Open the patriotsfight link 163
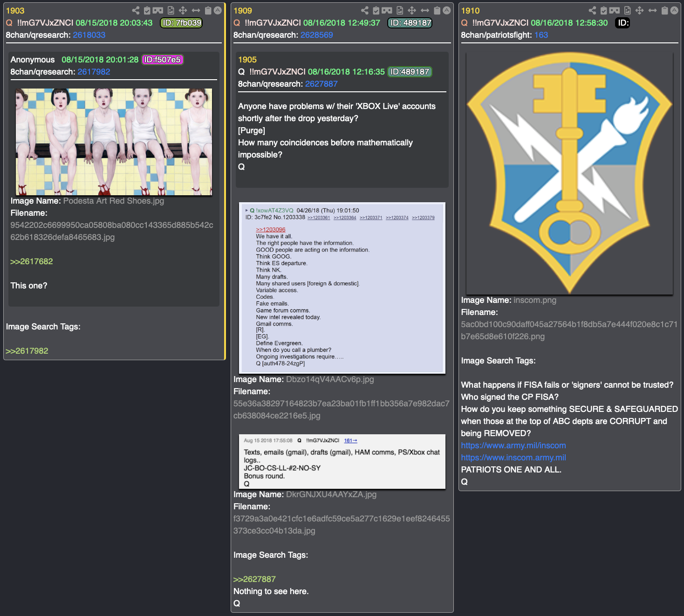The width and height of the screenshot is (684, 616). pos(541,35)
